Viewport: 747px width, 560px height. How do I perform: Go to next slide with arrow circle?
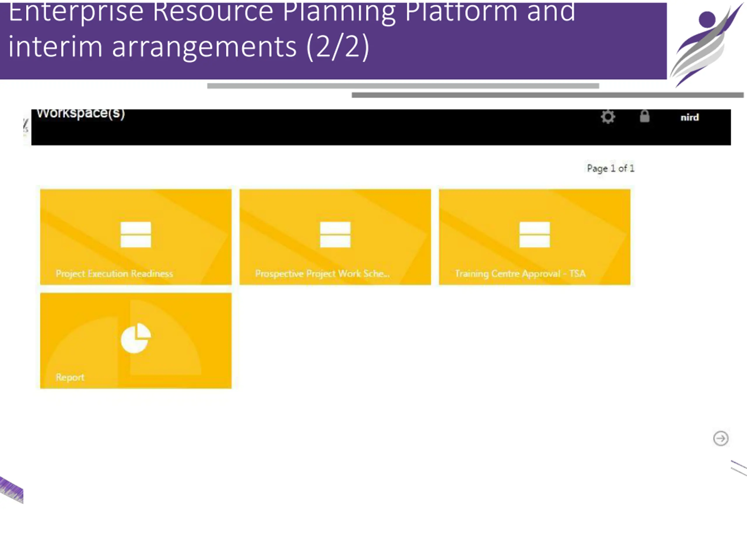pos(721,438)
